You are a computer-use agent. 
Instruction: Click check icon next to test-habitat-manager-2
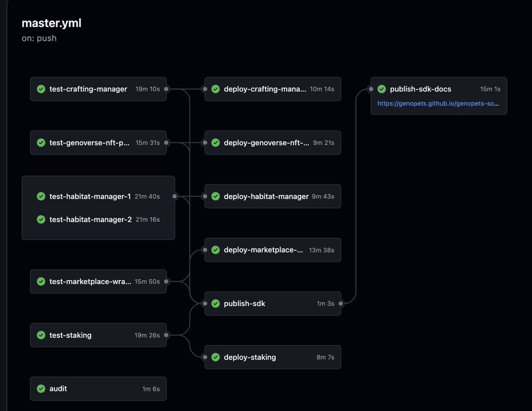pos(41,219)
